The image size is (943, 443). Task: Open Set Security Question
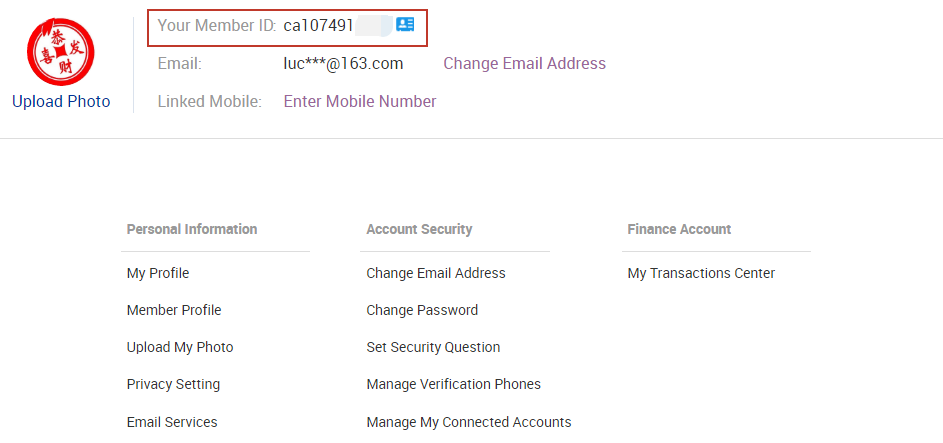pos(433,347)
